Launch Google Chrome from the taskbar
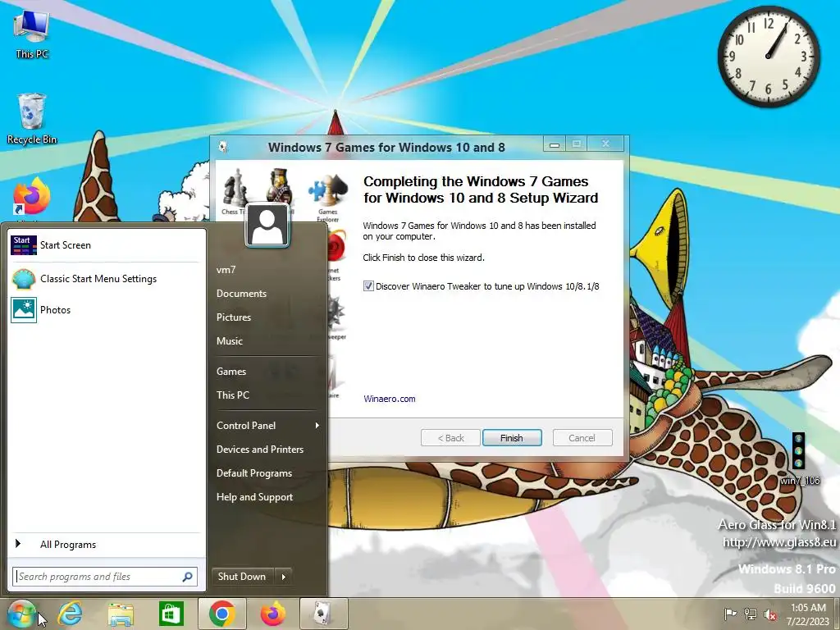 point(221,614)
